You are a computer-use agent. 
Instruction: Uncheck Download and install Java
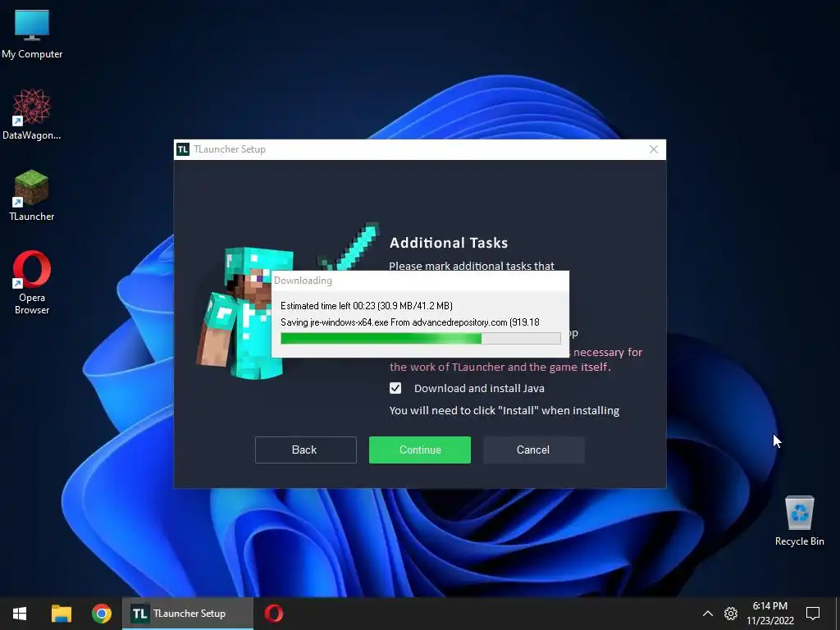coord(395,388)
